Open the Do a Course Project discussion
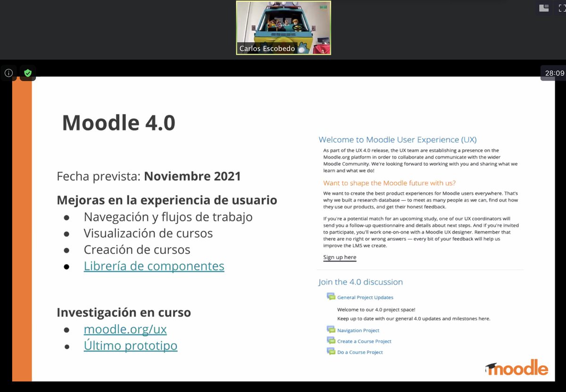Image resolution: width=566 pixels, height=392 pixels. (x=359, y=352)
